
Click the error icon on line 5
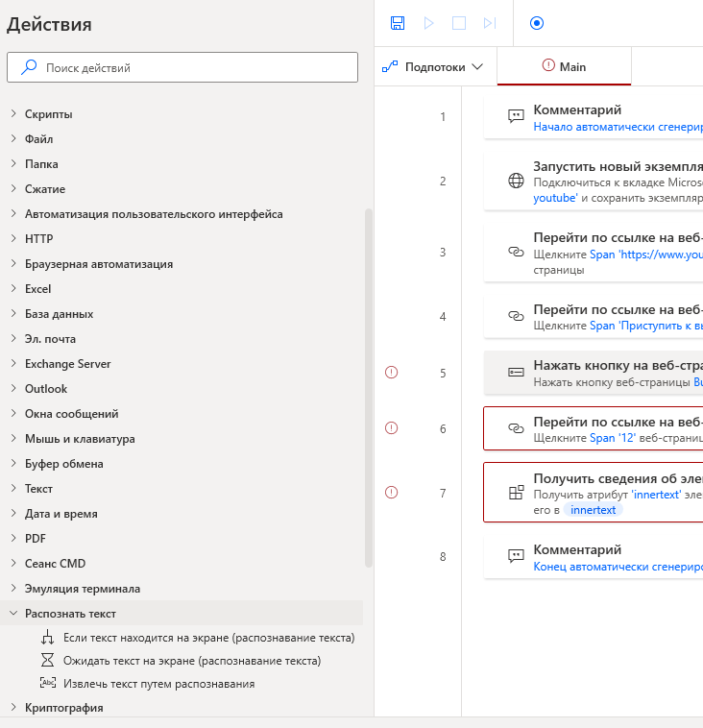pyautogui.click(x=391, y=373)
